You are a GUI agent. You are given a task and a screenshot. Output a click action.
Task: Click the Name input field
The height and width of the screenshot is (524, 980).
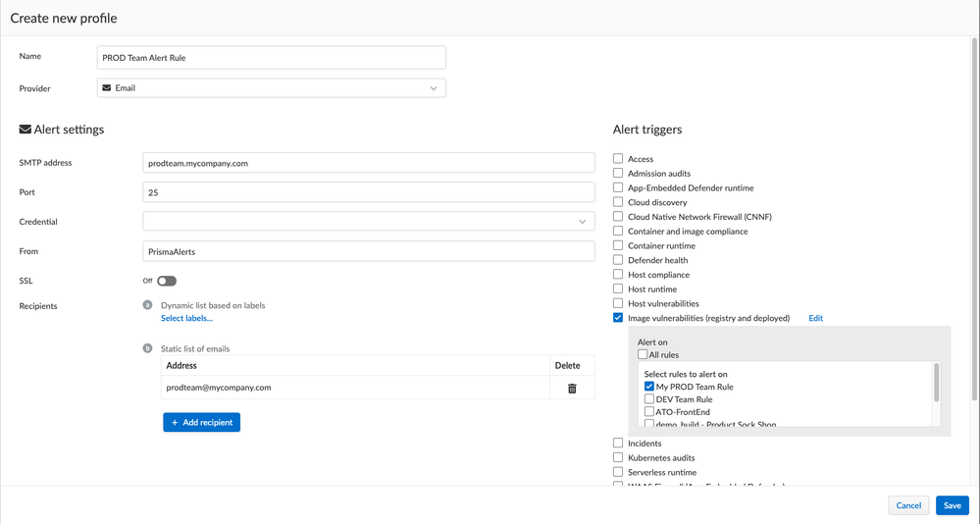coord(271,58)
